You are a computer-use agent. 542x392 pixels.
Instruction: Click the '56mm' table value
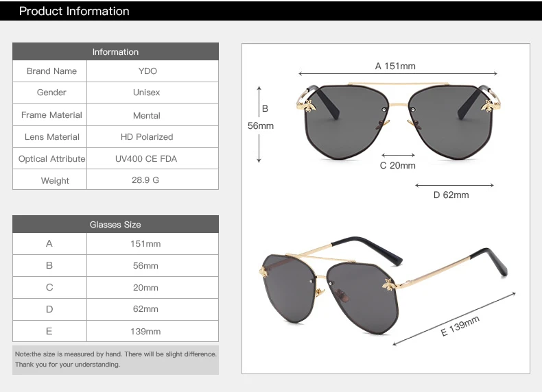pos(145,266)
